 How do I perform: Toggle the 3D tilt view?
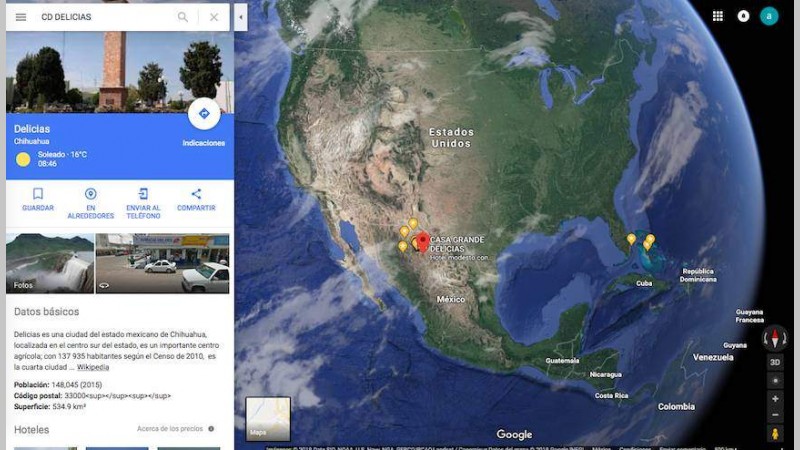point(775,362)
